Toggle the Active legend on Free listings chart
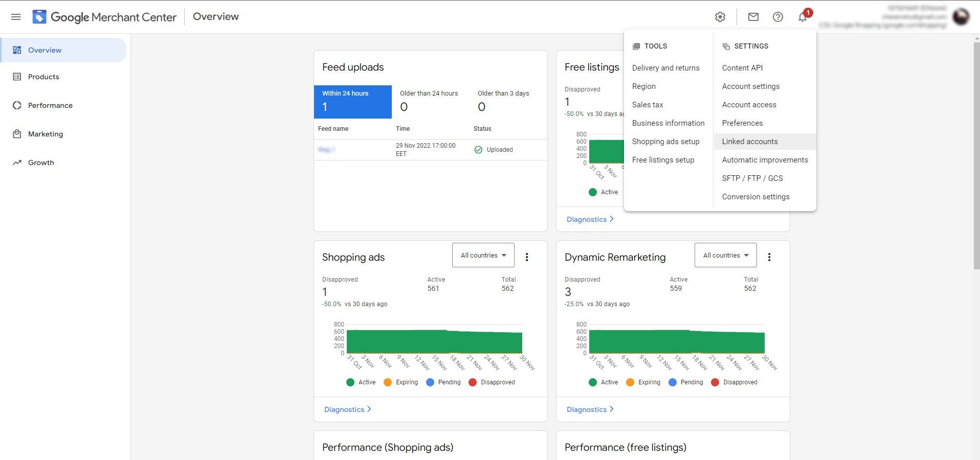The image size is (980, 460). [x=604, y=192]
